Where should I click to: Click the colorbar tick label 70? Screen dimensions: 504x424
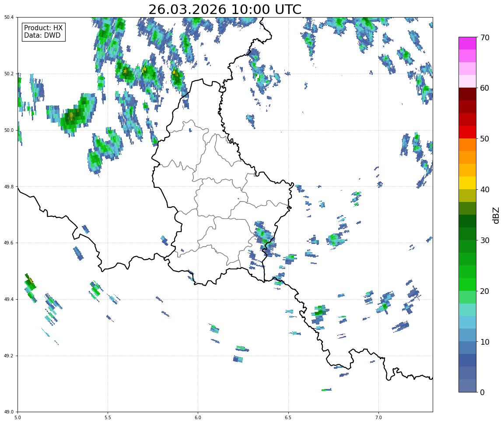coord(485,38)
